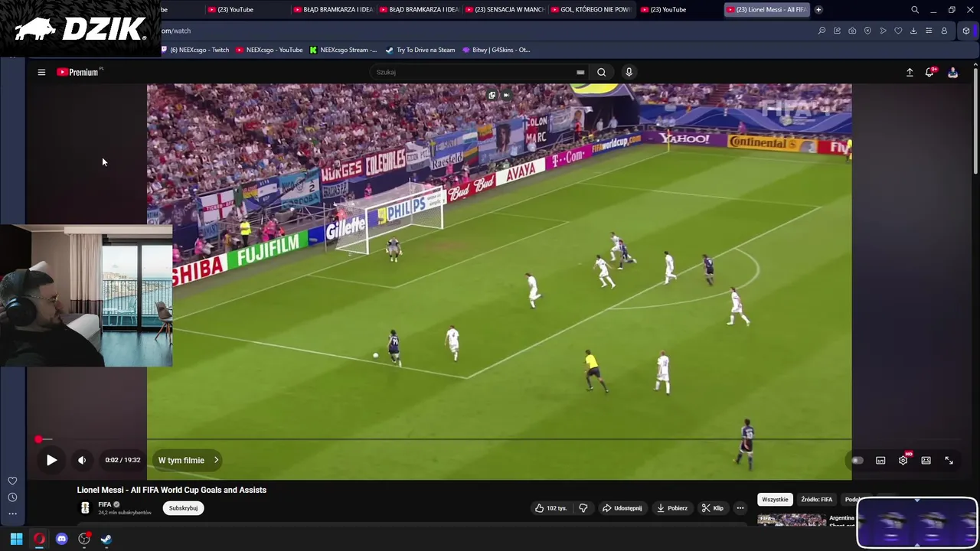Viewport: 980px width, 551px height.
Task: Open the "Try To Drive na Steam" bookmark
Action: (x=420, y=50)
